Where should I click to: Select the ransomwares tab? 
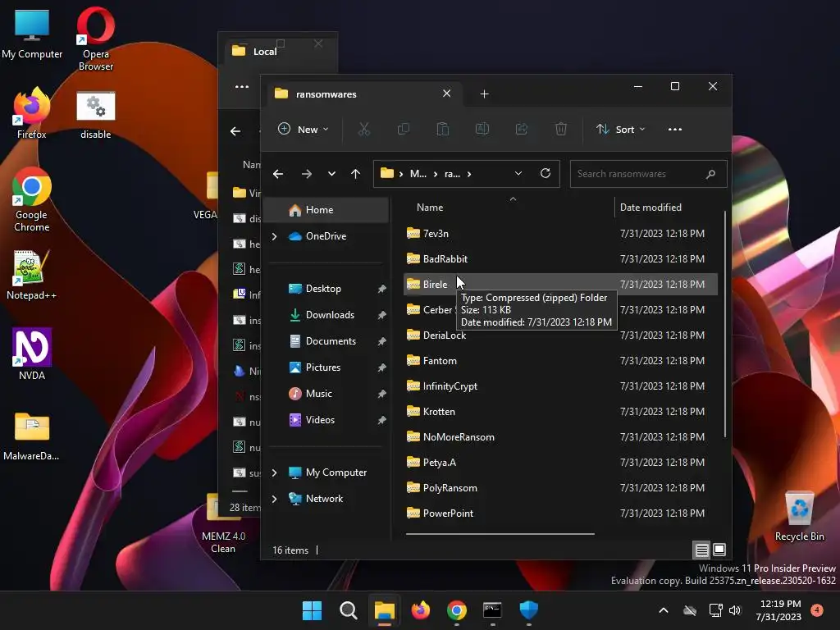tap(363, 94)
